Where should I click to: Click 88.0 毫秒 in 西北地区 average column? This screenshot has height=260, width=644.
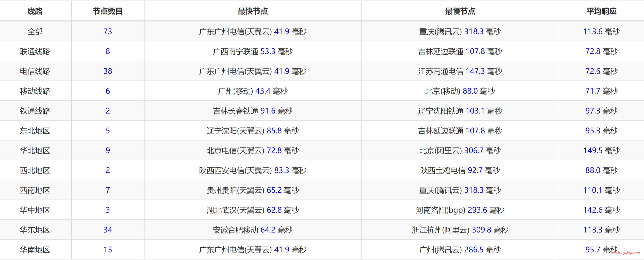point(602,170)
